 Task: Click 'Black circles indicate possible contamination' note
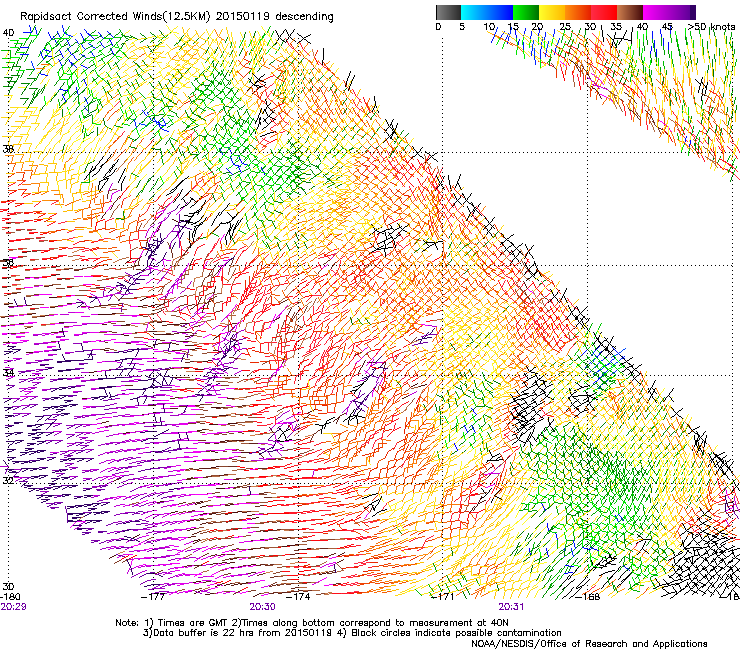tap(449, 633)
